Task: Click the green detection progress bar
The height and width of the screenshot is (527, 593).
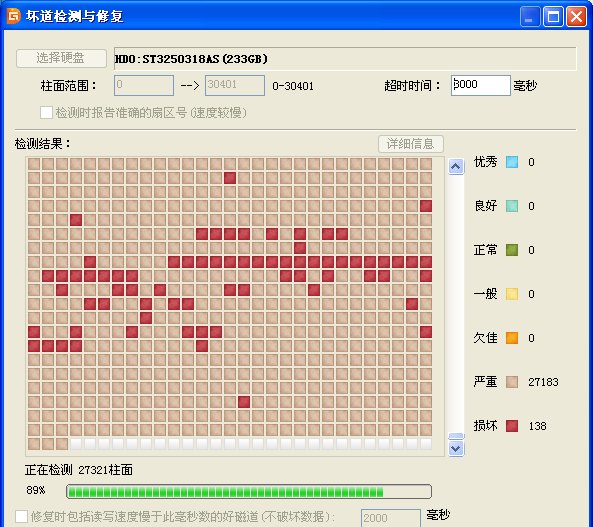Action: [249, 491]
